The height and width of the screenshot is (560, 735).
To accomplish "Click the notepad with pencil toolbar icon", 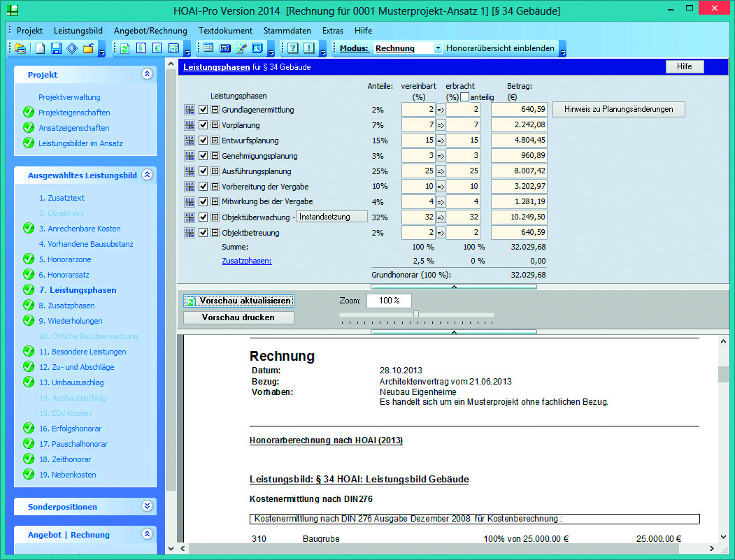I will coord(241,48).
